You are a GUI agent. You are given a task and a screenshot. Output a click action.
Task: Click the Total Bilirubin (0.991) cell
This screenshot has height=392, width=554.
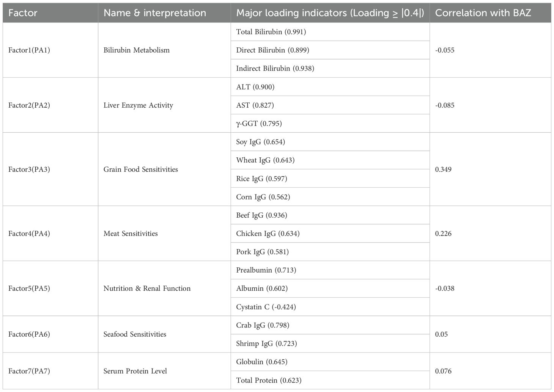tap(271, 32)
